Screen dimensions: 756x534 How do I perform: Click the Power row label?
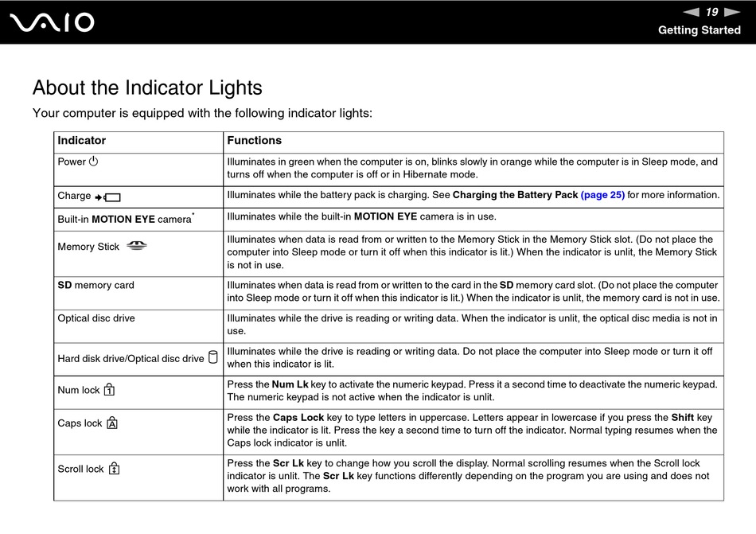pos(72,162)
